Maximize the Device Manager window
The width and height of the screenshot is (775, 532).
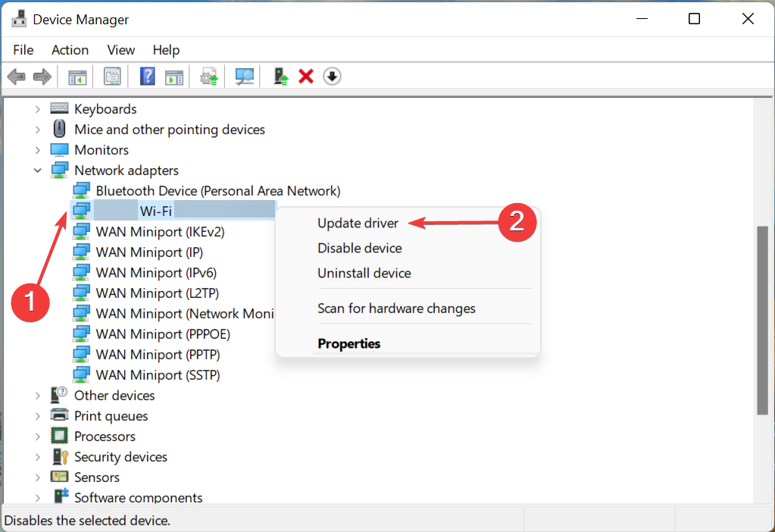click(x=695, y=19)
